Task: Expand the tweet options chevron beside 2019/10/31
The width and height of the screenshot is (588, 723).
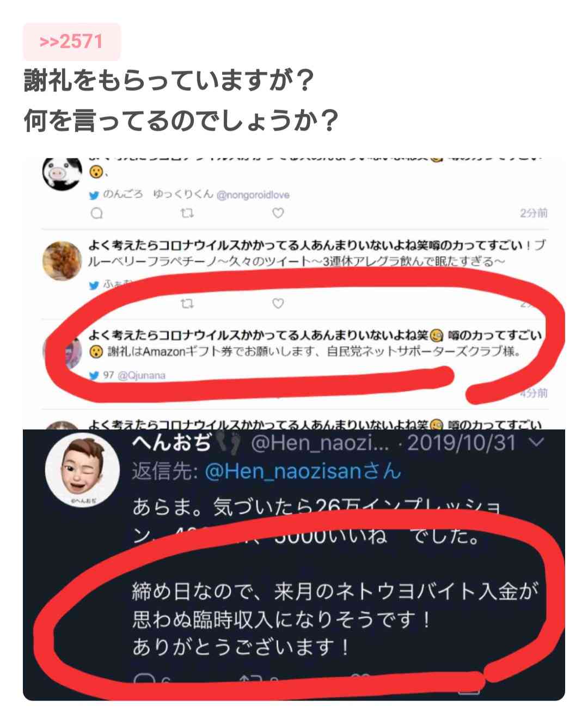Action: (x=536, y=442)
